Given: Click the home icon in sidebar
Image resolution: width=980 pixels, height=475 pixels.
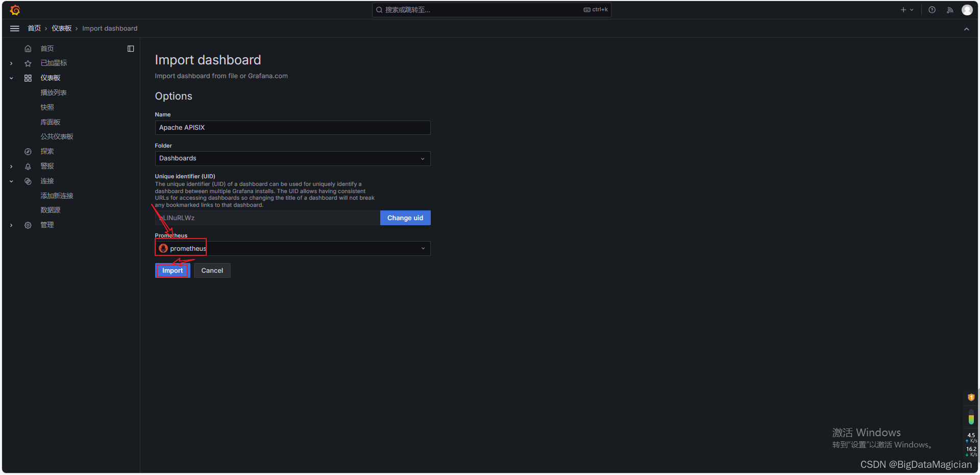Looking at the screenshot, I should tap(28, 49).
